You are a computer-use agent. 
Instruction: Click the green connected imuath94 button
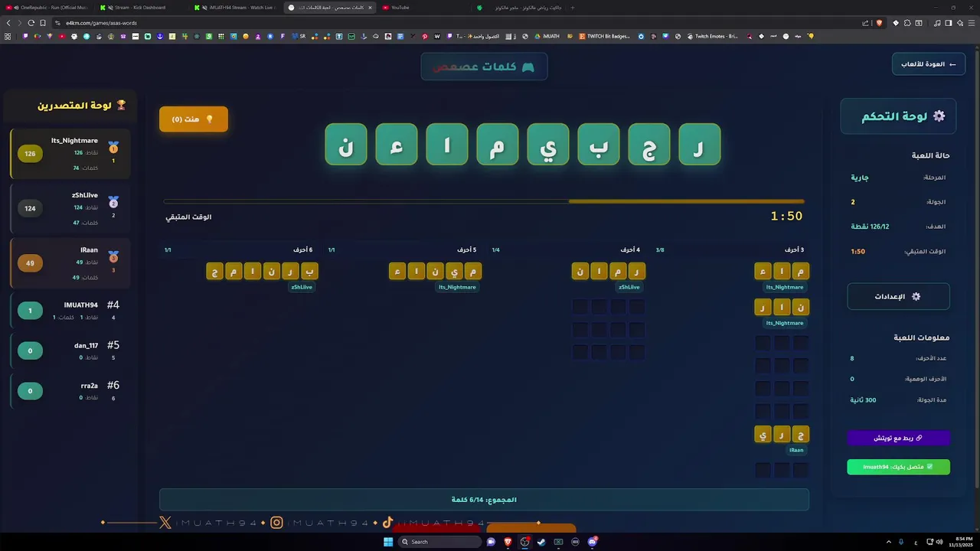click(898, 467)
